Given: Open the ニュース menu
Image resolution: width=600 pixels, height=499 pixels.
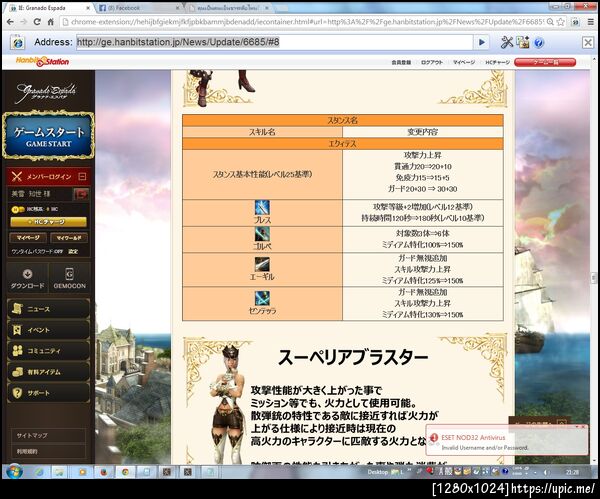Looking at the screenshot, I should [x=49, y=309].
